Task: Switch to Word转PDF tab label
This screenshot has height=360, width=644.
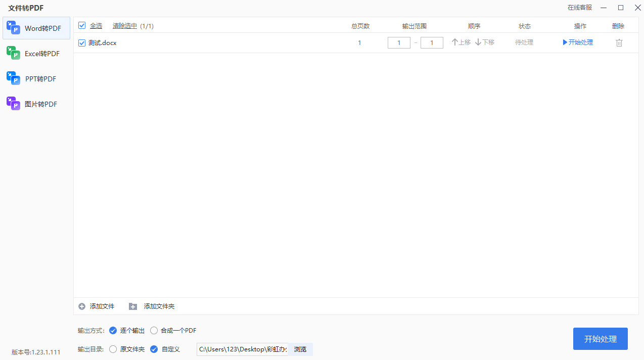Action: (43, 28)
